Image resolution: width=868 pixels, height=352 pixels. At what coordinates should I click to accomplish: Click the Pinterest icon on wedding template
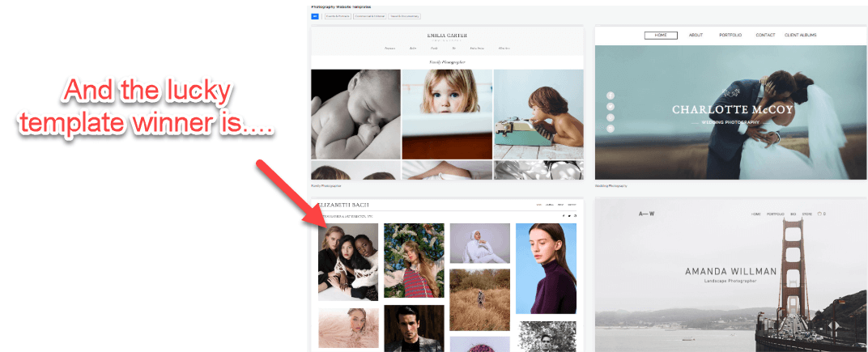pyautogui.click(x=611, y=117)
